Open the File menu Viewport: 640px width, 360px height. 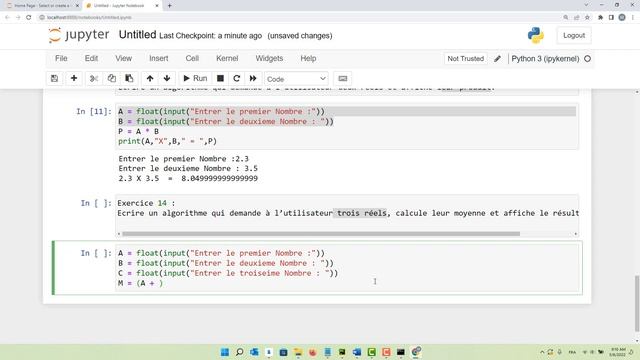[x=61, y=58]
